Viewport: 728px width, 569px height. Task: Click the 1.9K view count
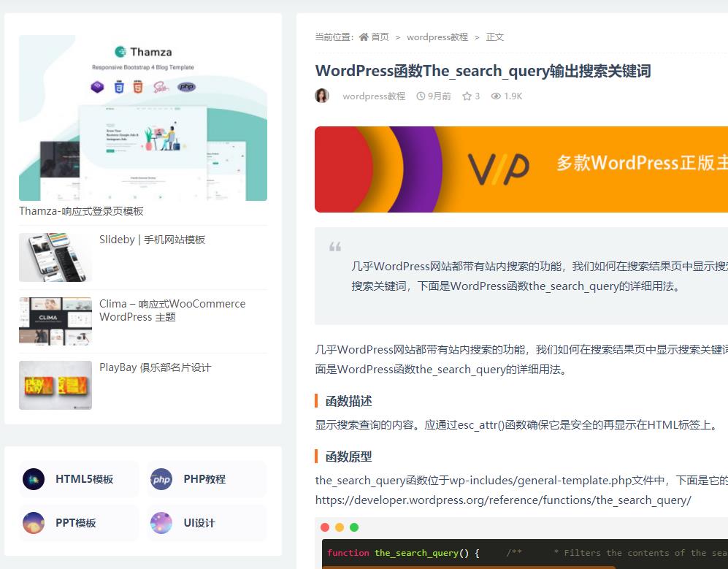pos(513,96)
